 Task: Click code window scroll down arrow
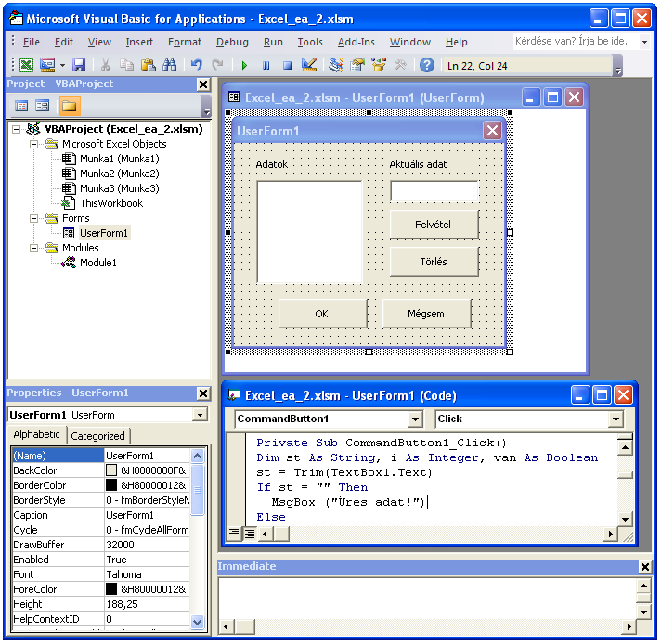coord(625,520)
